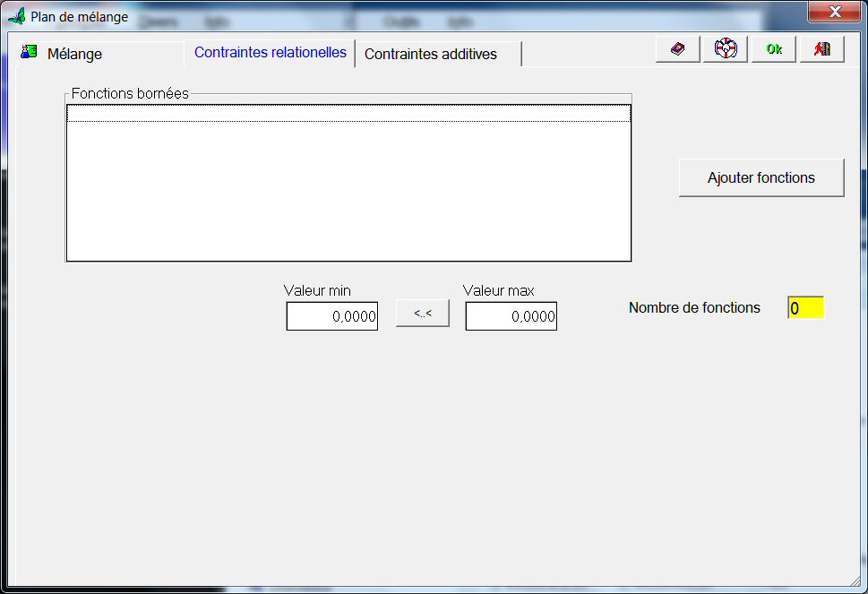Viewport: 868px width, 594px height.
Task: Focus the Valeur max input field
Action: coord(511,316)
